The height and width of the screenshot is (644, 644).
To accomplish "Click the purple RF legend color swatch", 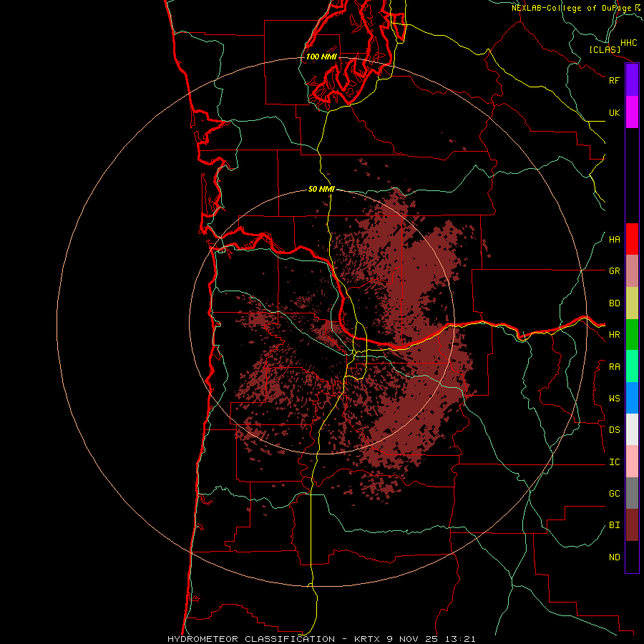I will click(632, 80).
